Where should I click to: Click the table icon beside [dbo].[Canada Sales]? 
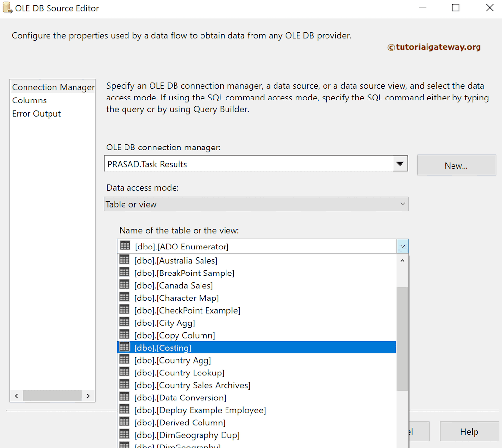pyautogui.click(x=124, y=284)
